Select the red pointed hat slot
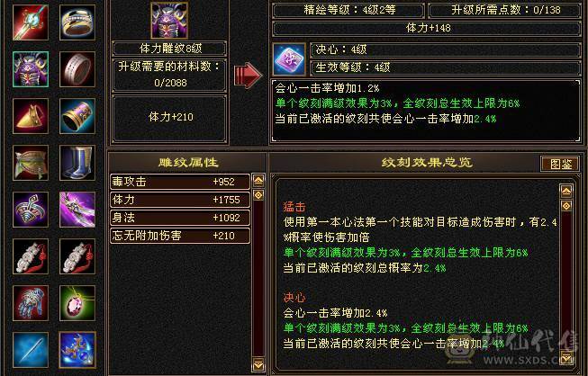 pos(31,116)
